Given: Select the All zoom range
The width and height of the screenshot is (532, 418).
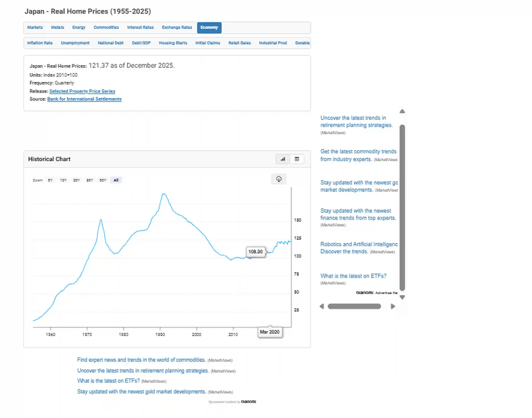Looking at the screenshot, I should pos(116,180).
